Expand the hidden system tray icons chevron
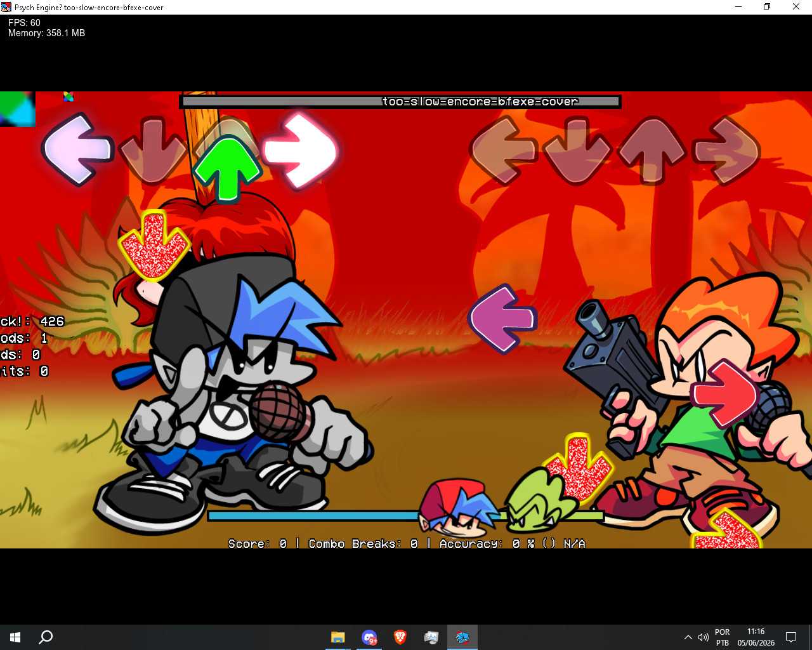 point(688,637)
